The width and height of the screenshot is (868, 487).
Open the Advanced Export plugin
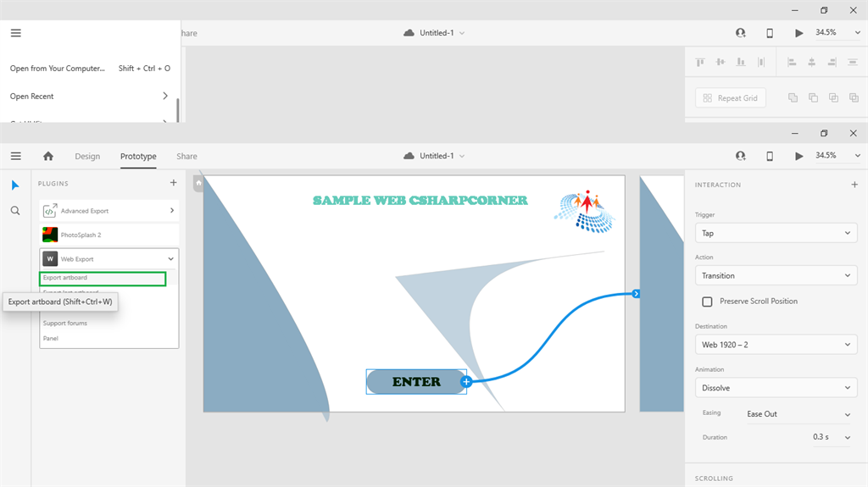pos(109,211)
